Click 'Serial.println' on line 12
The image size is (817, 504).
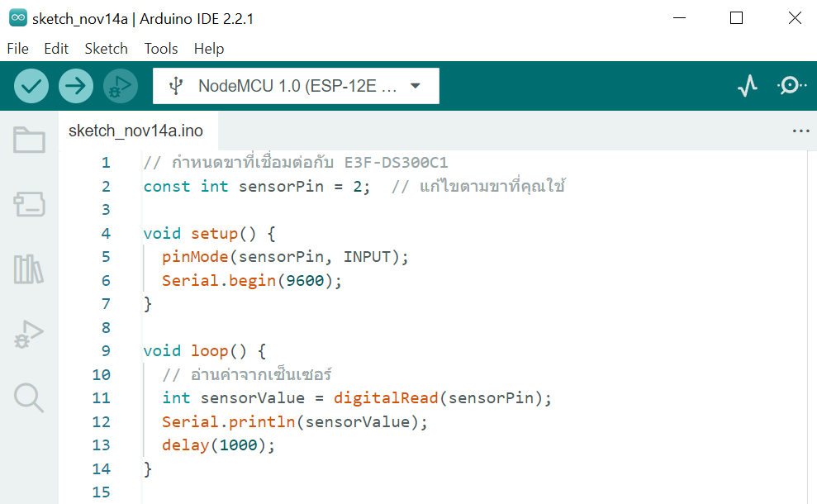click(229, 421)
